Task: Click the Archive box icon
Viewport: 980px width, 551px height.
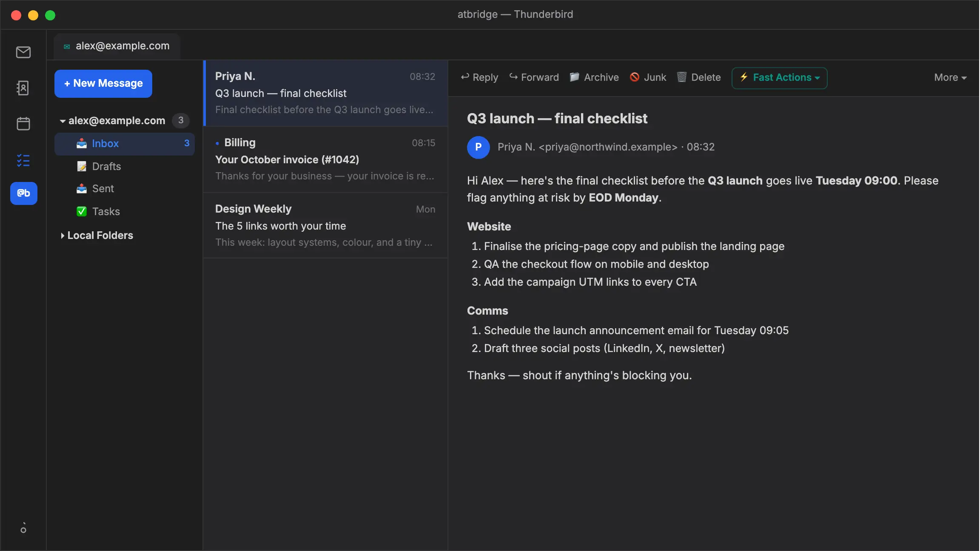Action: click(x=575, y=77)
